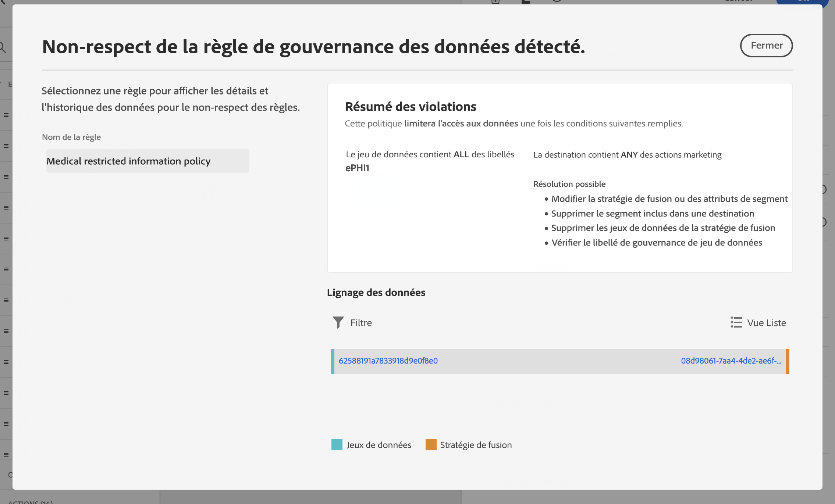This screenshot has width=835, height=504.
Task: Open the dataset link 62588191a7833918d9e0f8e0
Action: coord(388,361)
